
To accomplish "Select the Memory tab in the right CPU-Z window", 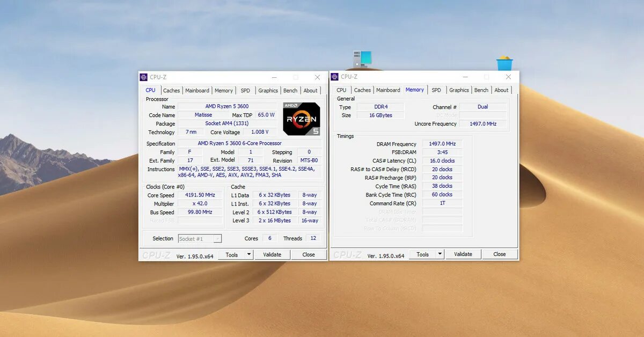I will click(x=415, y=90).
